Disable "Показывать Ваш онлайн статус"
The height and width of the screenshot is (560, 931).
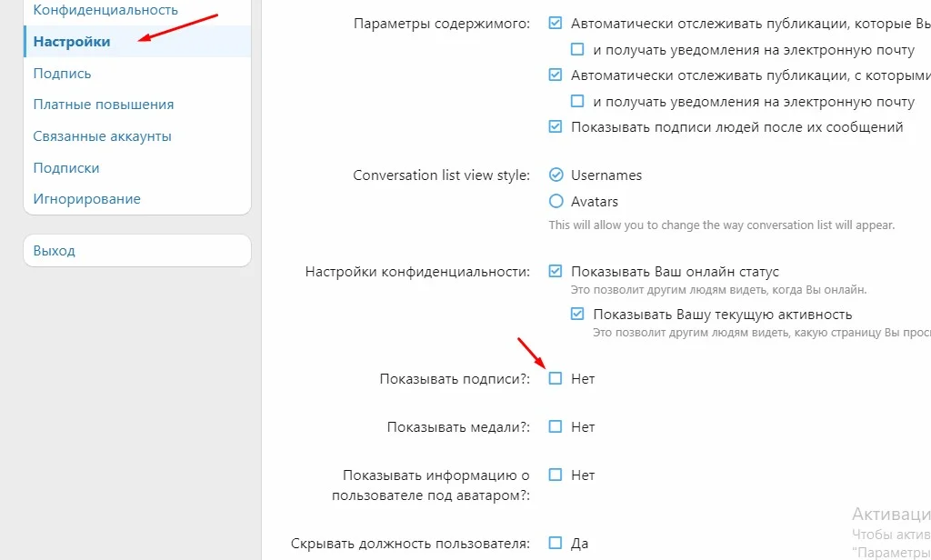pyautogui.click(x=556, y=271)
